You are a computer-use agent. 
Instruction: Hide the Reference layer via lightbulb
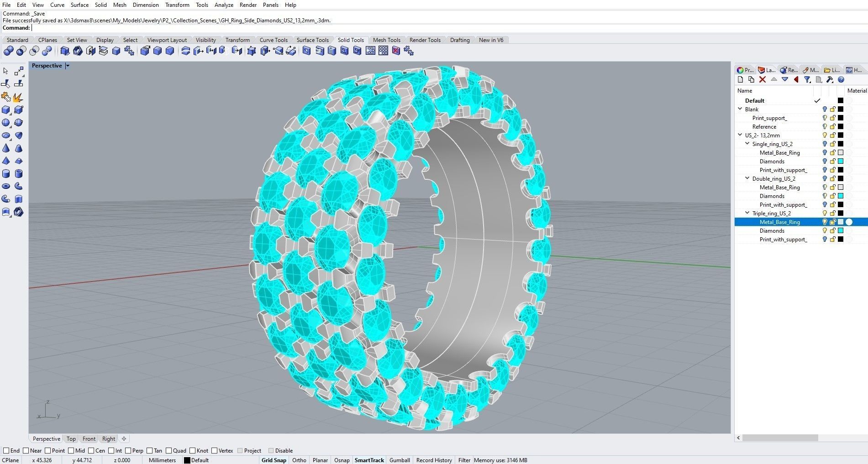[x=825, y=126]
